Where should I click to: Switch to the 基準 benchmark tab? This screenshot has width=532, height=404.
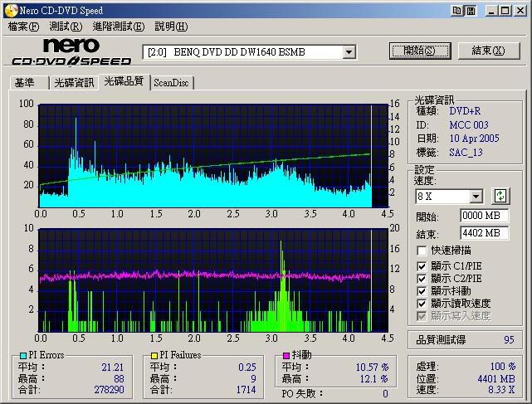click(29, 83)
